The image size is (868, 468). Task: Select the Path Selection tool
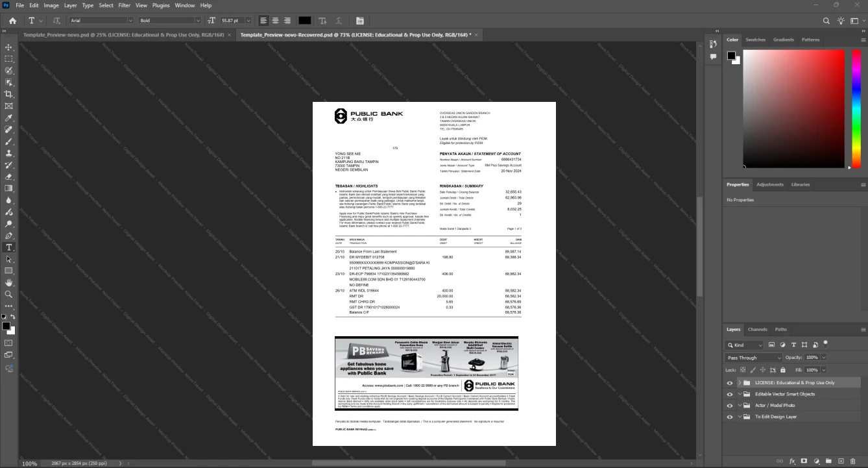[8, 259]
